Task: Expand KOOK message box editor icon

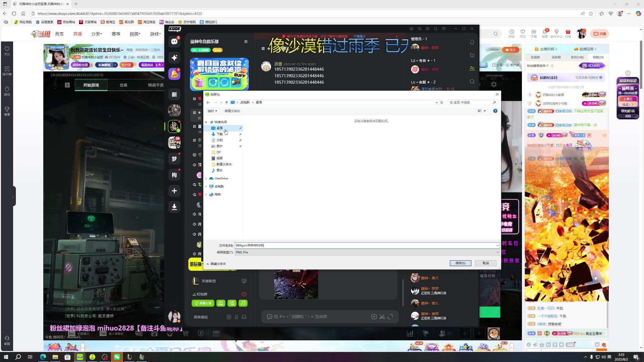Action: click(x=390, y=317)
